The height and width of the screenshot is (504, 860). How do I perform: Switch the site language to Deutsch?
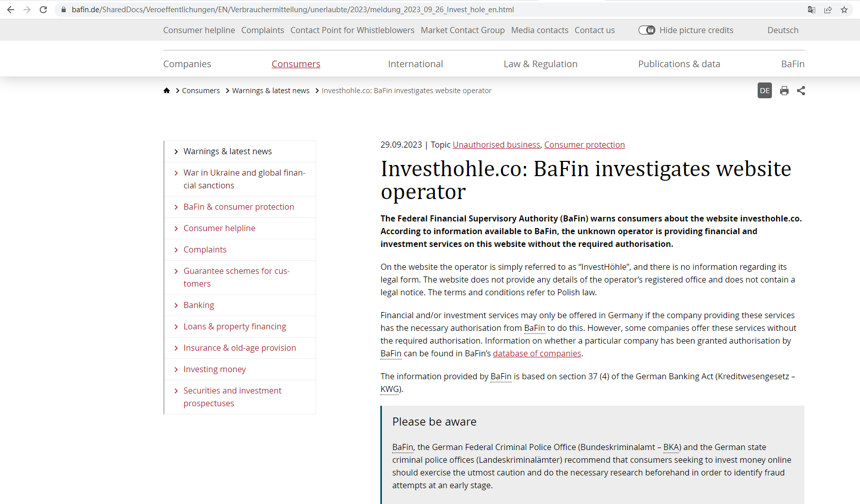783,30
